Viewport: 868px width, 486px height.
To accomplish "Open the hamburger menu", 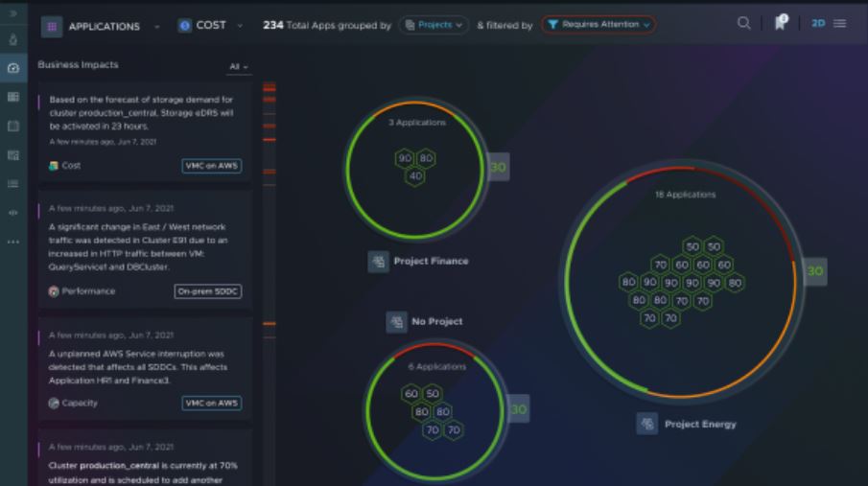I will (840, 23).
